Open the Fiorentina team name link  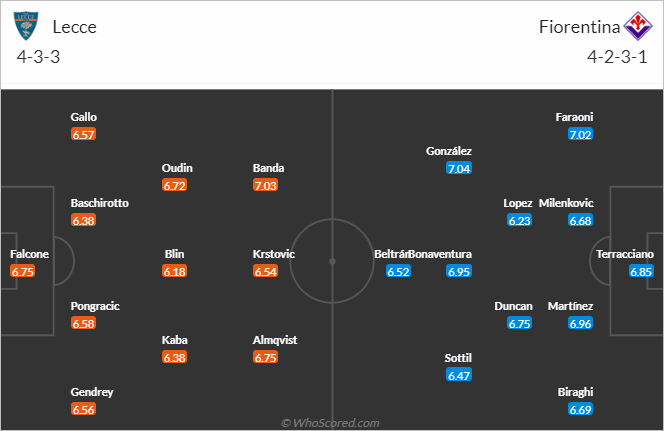tap(579, 27)
